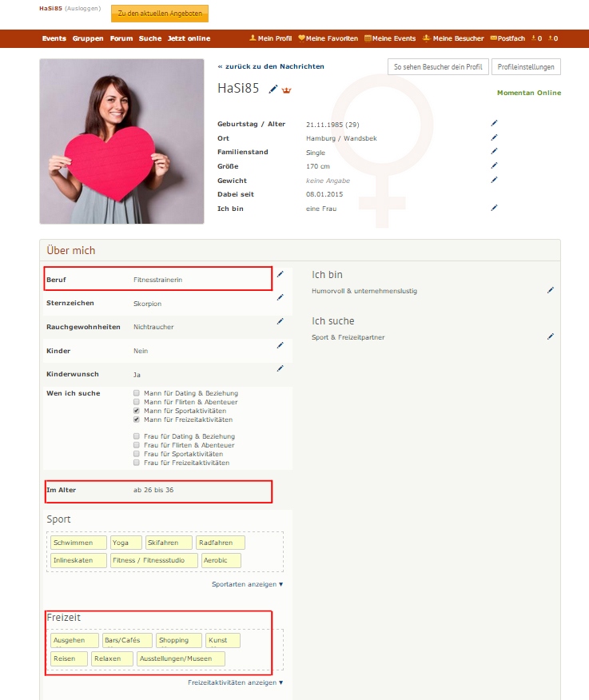Go to Meine Favoriten

click(328, 38)
